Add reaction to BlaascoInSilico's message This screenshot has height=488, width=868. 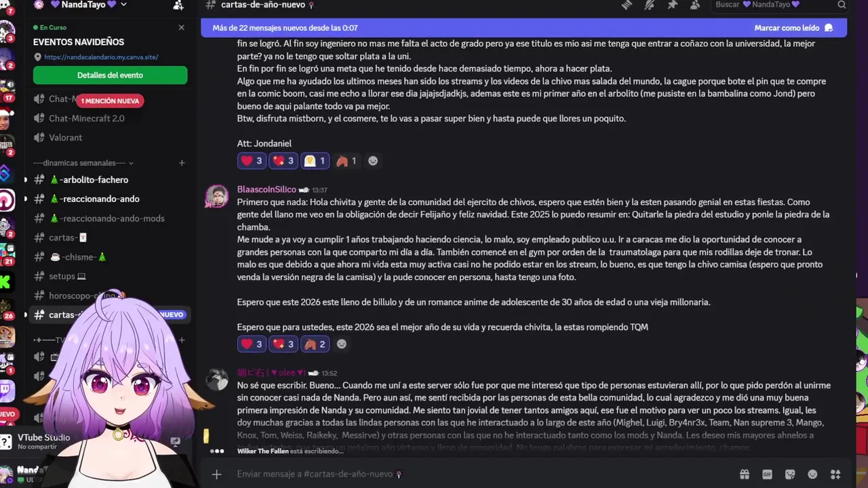coord(342,344)
